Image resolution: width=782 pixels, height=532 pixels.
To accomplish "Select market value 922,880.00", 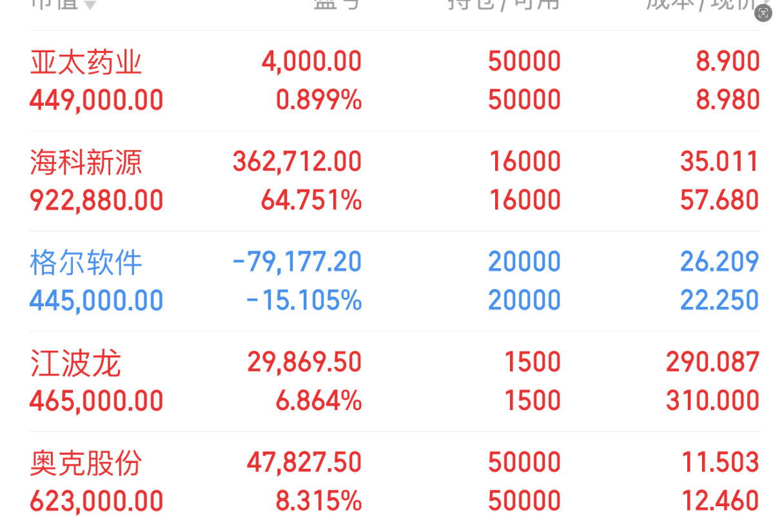I will (97, 201).
